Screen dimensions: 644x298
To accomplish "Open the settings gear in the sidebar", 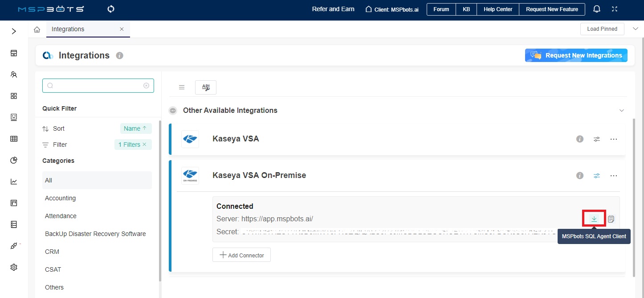I will 14,267.
